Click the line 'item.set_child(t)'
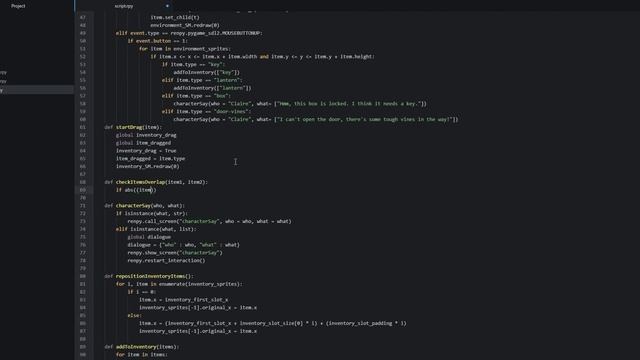 (175, 18)
